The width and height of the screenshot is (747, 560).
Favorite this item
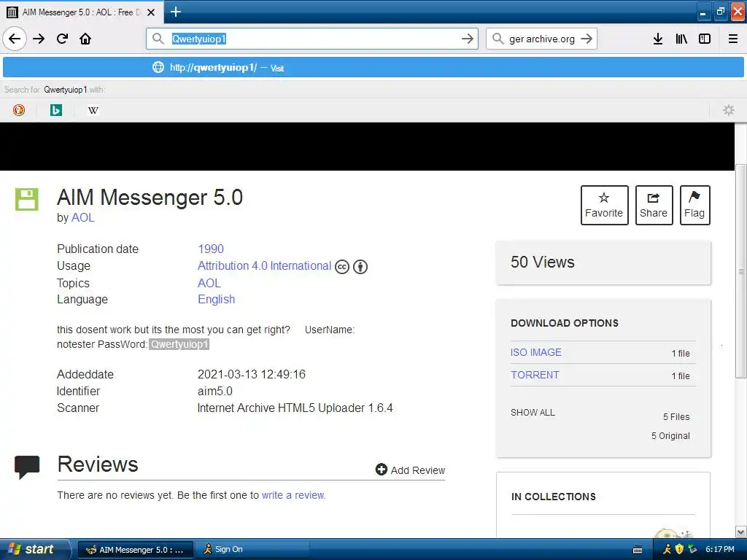[x=604, y=205]
